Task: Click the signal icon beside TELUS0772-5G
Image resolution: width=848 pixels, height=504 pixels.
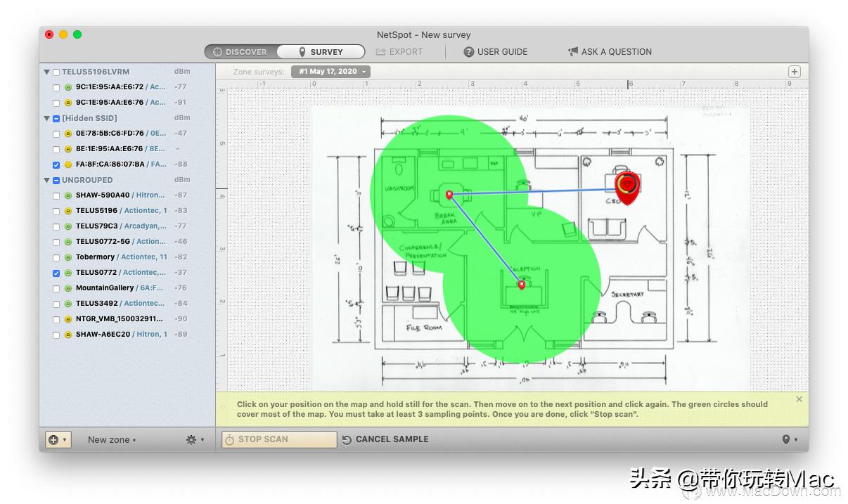Action: [x=68, y=242]
